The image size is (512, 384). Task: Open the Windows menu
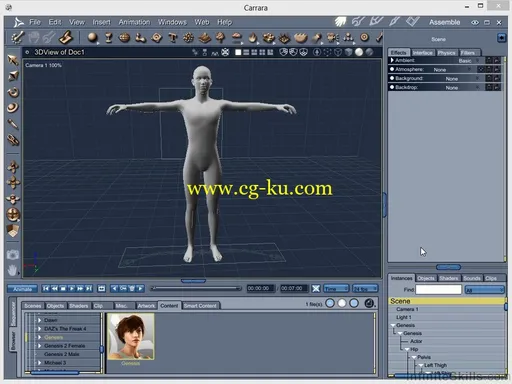click(x=172, y=22)
